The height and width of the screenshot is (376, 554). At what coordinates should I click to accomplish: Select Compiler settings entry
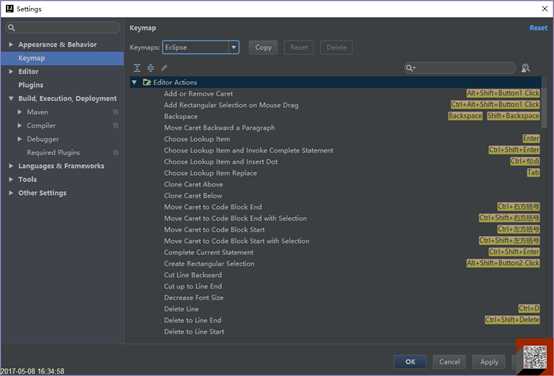(41, 125)
